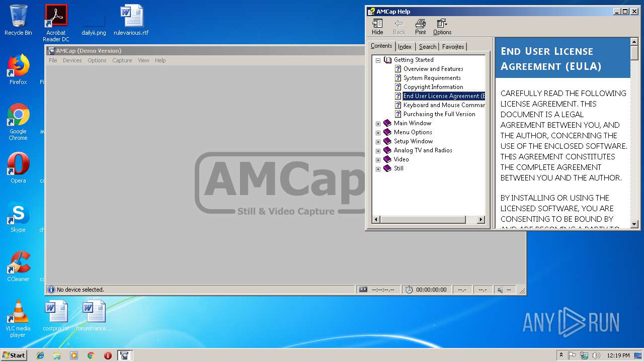The height and width of the screenshot is (362, 644).
Task: Collapse the Getting Started tree node
Action: point(378,60)
